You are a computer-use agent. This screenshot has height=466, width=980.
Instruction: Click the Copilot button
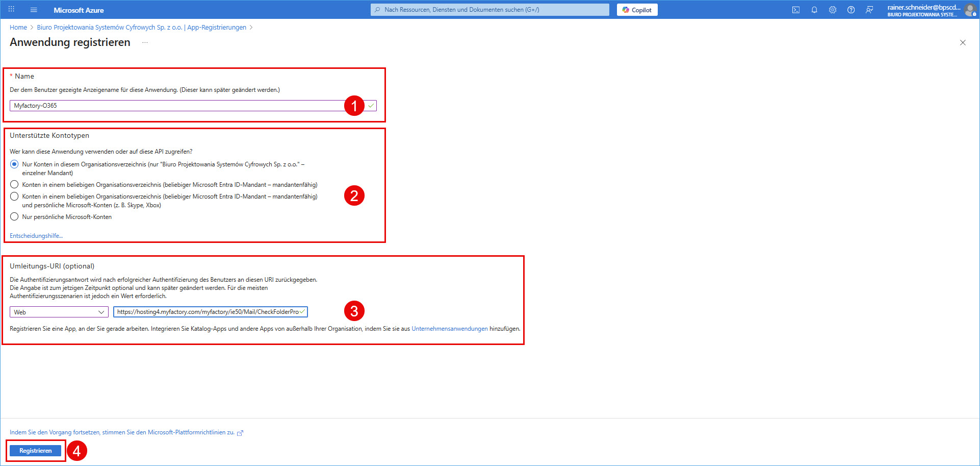point(637,10)
